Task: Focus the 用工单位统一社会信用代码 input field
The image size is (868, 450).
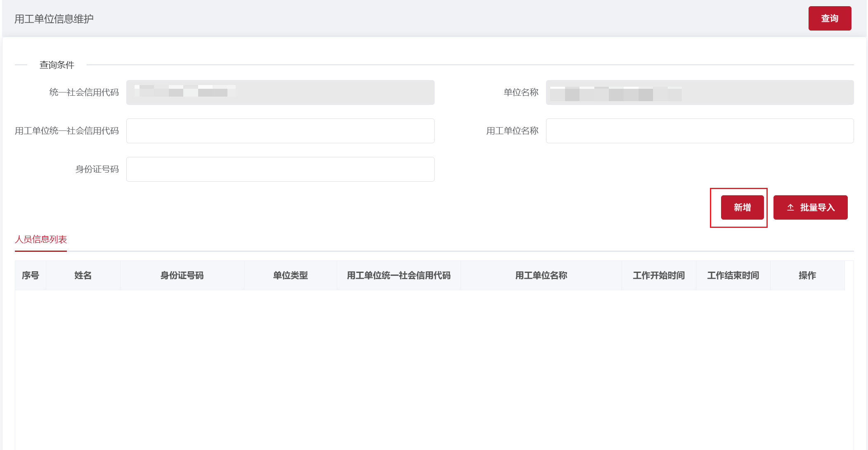Action: [x=280, y=131]
